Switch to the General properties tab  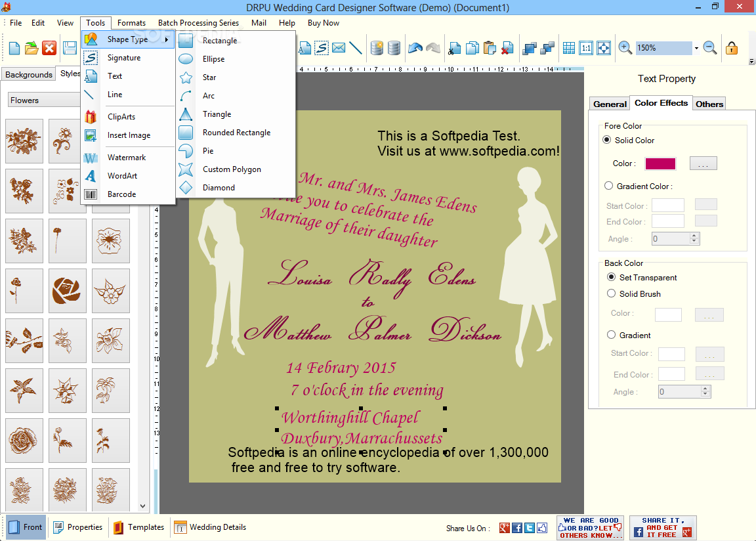[610, 104]
